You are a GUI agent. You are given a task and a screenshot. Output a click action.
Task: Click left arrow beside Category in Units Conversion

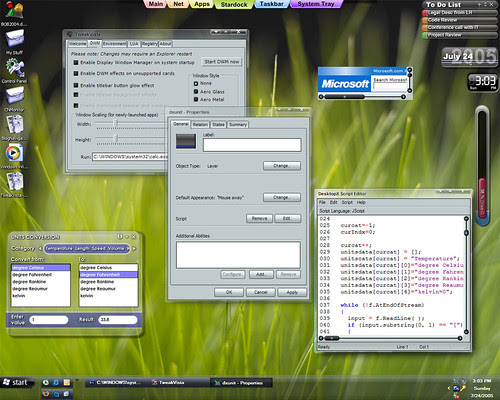click(40, 249)
